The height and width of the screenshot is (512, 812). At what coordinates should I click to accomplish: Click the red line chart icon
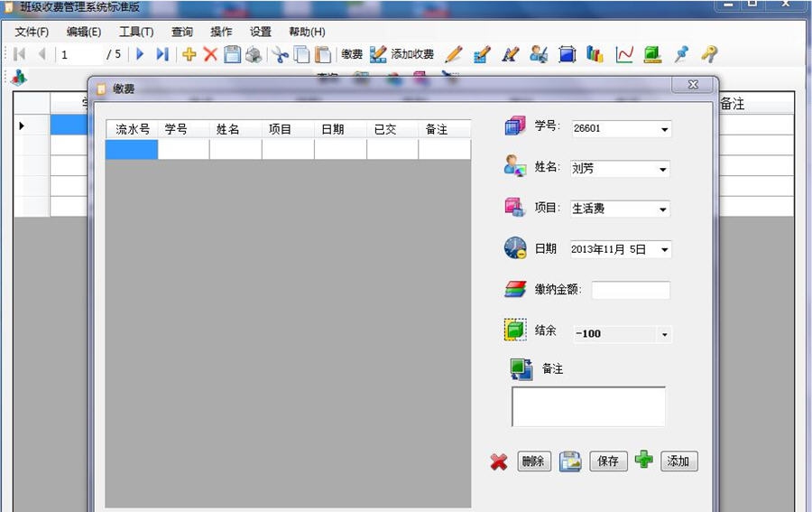pyautogui.click(x=624, y=54)
